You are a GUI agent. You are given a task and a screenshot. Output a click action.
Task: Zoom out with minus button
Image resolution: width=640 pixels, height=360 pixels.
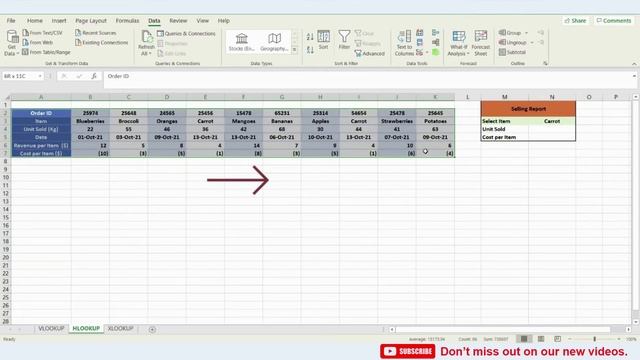tap(570, 339)
